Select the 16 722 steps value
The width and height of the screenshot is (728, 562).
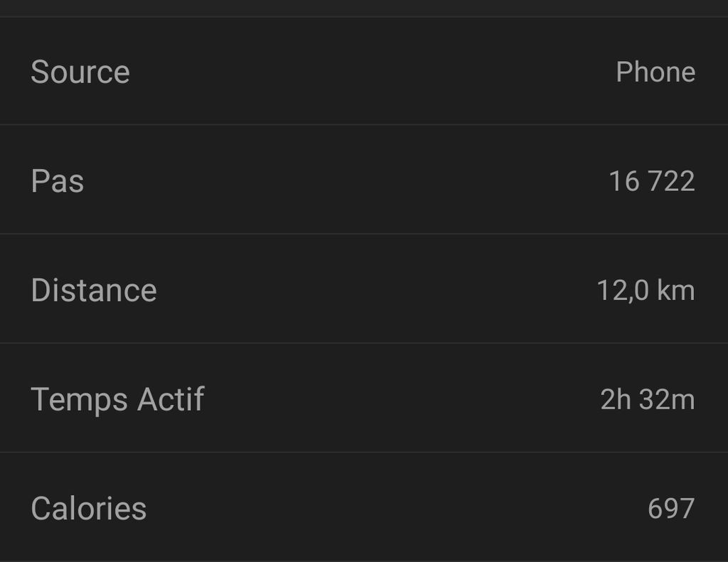tap(651, 181)
